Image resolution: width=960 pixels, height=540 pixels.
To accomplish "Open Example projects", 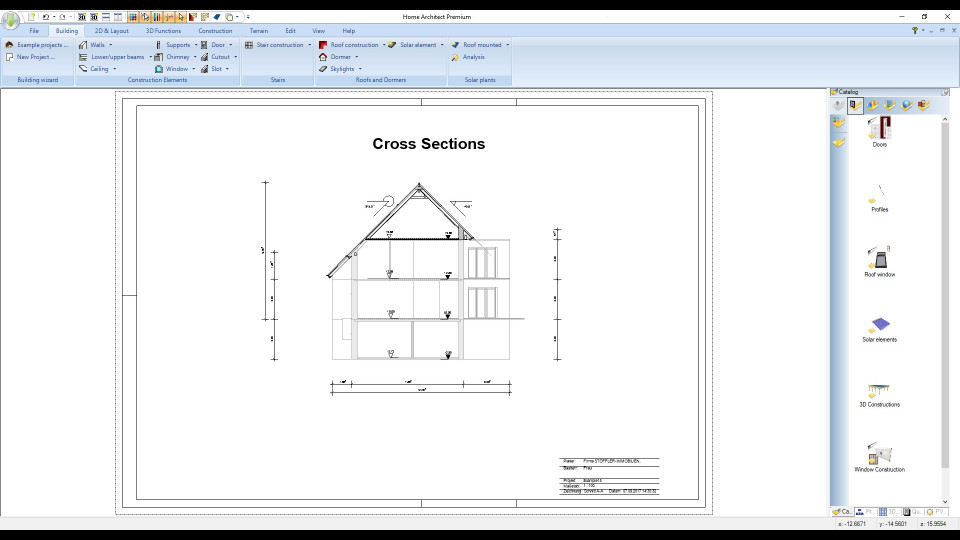I will click(x=37, y=45).
